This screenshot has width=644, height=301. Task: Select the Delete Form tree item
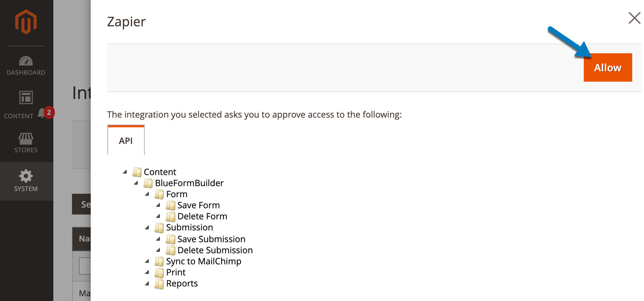coord(202,216)
